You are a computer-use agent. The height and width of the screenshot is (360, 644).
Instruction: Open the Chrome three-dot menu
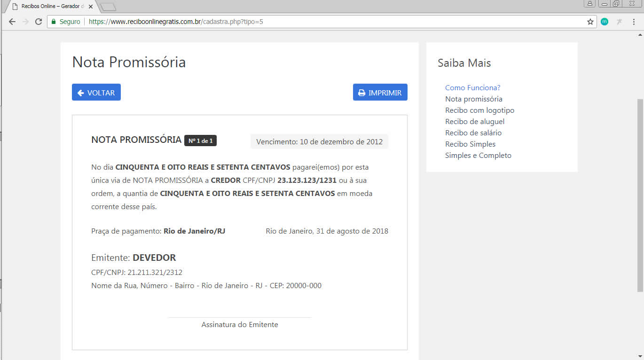pos(634,22)
